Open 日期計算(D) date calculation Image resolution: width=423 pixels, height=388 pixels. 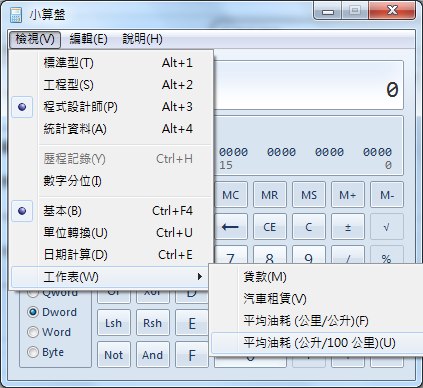112,255
